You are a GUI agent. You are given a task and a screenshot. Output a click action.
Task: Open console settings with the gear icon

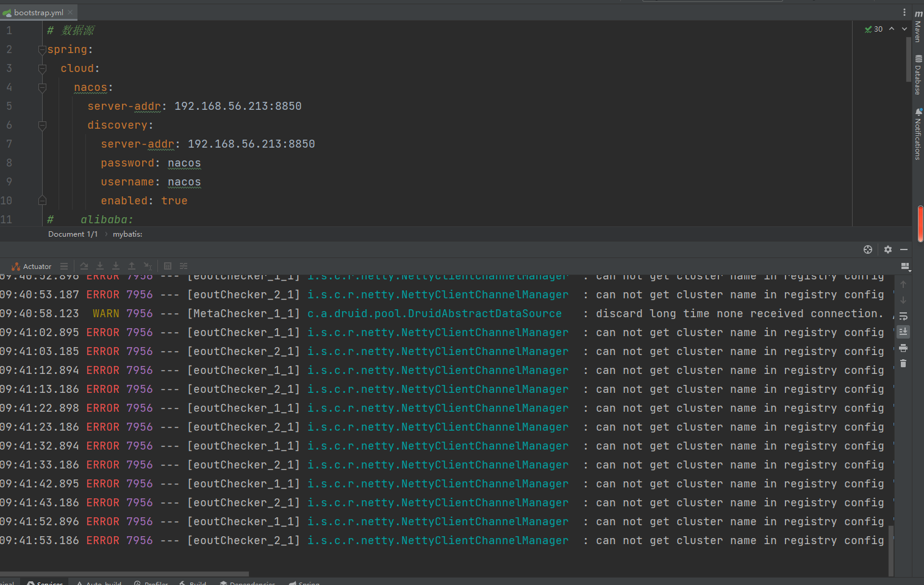(887, 249)
